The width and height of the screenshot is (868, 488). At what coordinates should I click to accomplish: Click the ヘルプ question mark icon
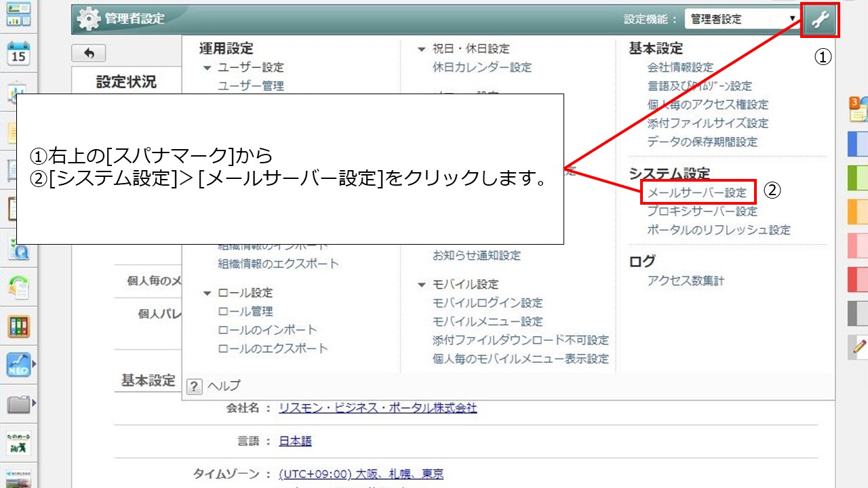pos(195,386)
